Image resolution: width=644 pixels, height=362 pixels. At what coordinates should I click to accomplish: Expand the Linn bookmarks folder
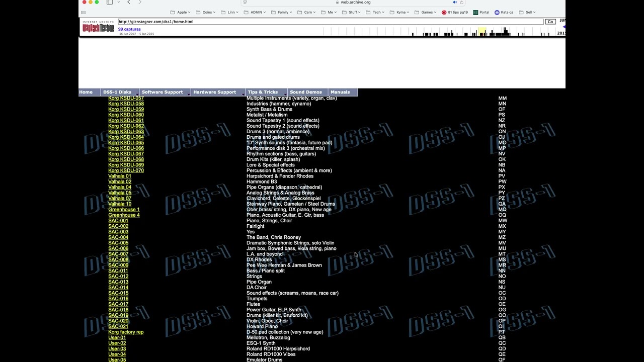[x=230, y=12]
